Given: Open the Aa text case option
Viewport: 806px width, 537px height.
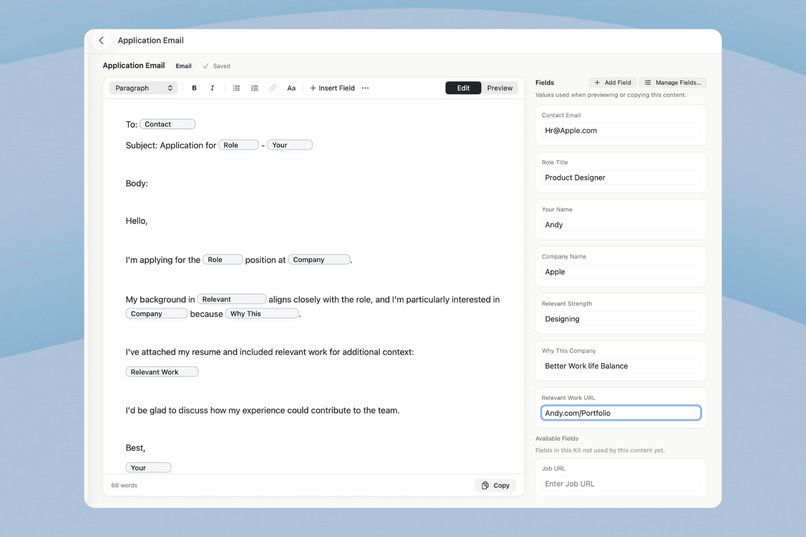Looking at the screenshot, I should coord(291,88).
